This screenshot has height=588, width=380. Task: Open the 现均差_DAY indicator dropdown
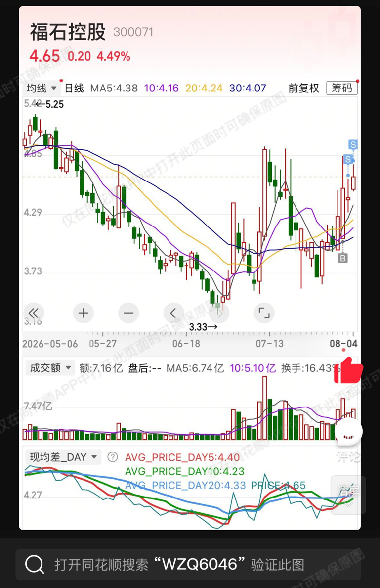pyautogui.click(x=63, y=457)
